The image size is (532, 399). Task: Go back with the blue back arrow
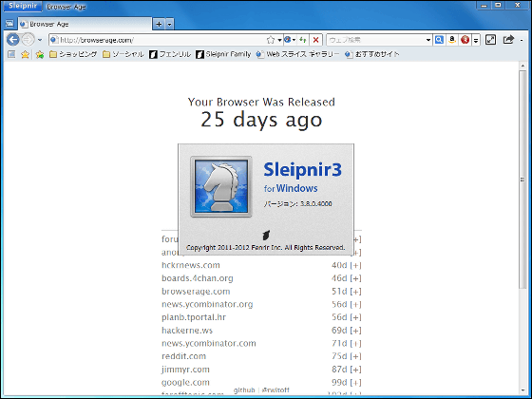(13, 40)
